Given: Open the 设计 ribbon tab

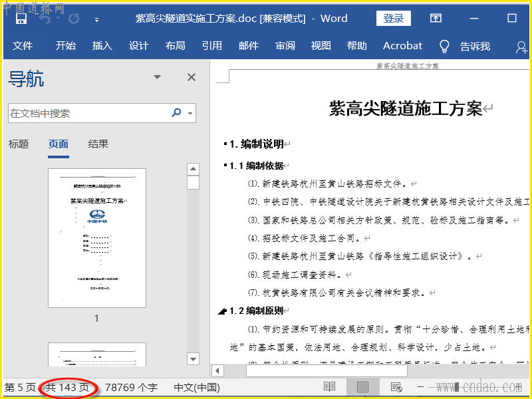Looking at the screenshot, I should (x=139, y=46).
